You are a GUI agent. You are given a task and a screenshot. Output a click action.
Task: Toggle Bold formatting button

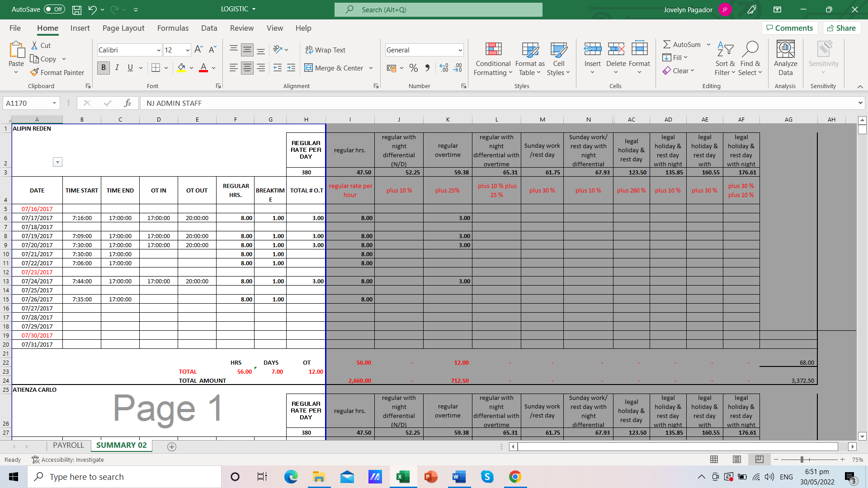[x=104, y=68]
